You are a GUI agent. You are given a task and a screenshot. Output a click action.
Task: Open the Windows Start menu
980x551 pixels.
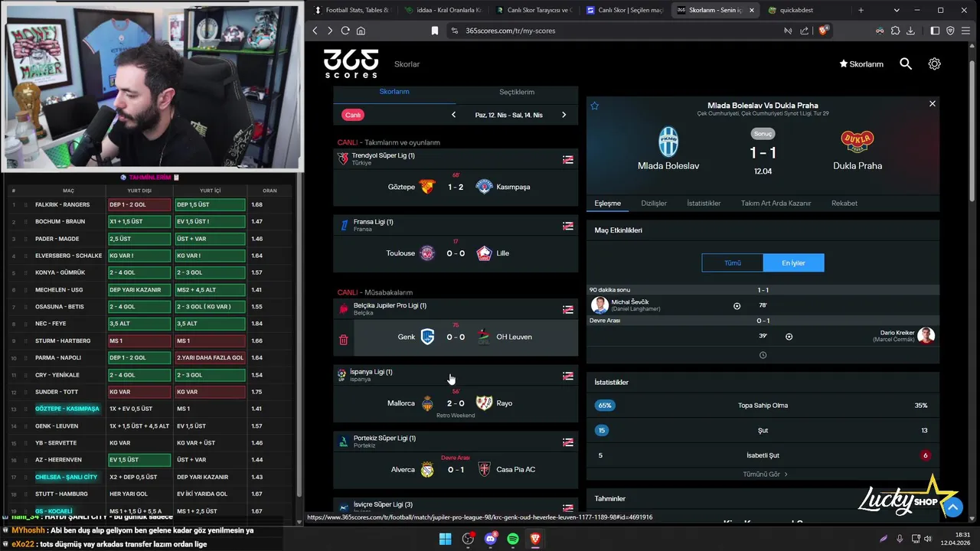445,539
